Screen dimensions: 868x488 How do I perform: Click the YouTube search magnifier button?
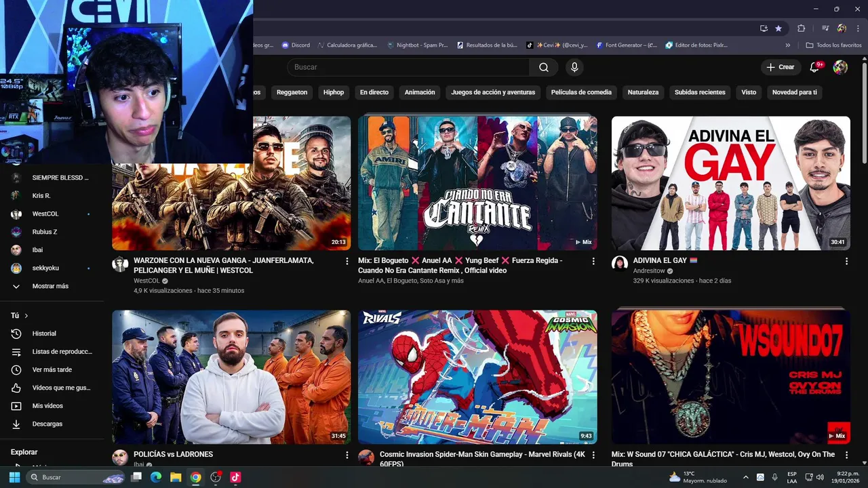544,67
